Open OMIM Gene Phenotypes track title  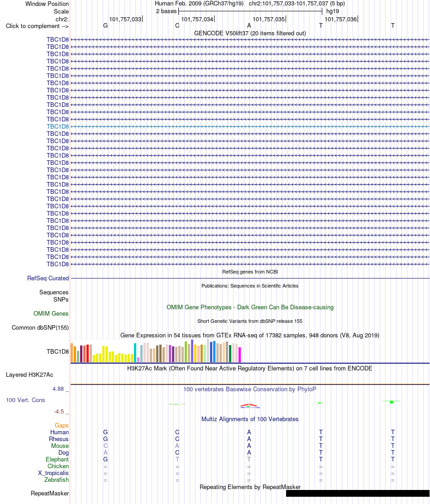tap(250, 307)
